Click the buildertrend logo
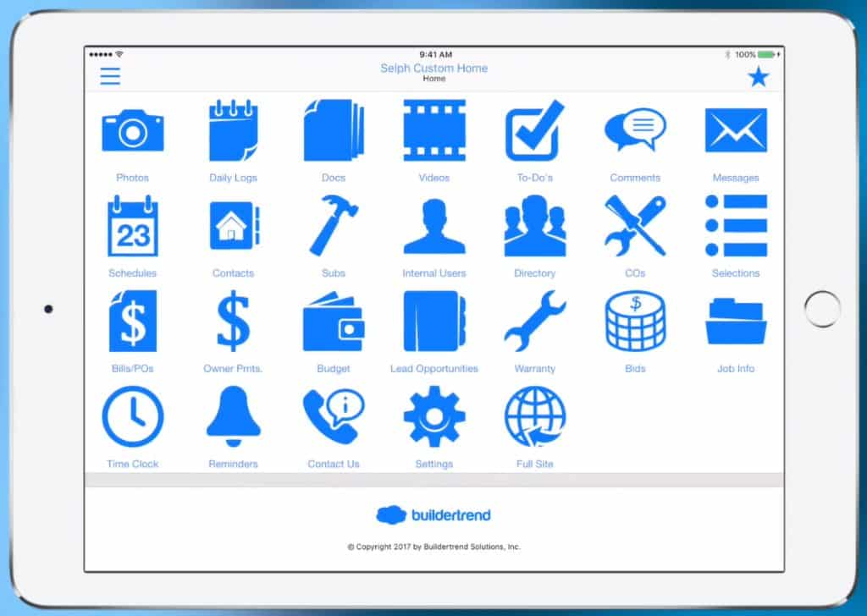Image resolution: width=867 pixels, height=616 pixels. (x=433, y=514)
